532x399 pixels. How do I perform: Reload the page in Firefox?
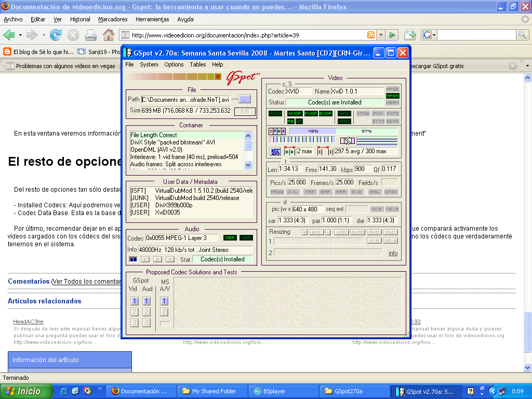click(x=56, y=35)
